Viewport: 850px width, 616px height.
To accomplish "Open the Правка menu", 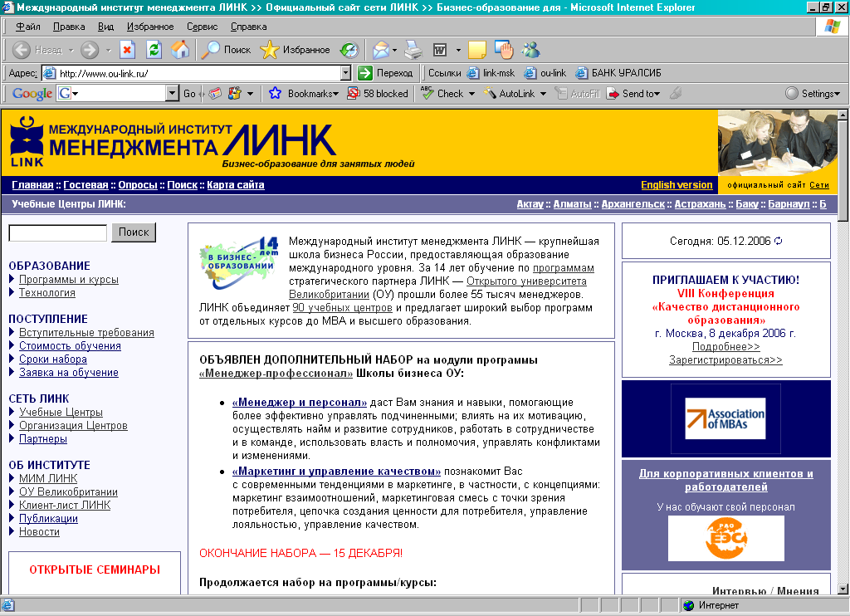I will 69,27.
